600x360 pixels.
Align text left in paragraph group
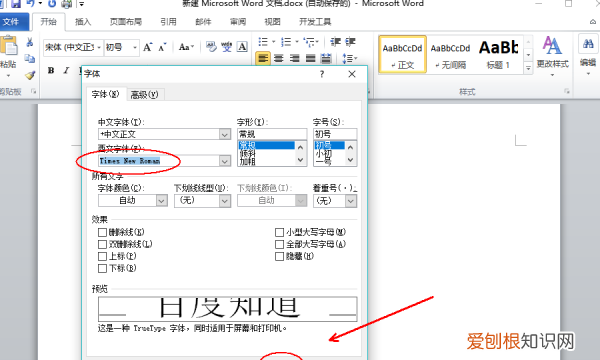pos(263,59)
